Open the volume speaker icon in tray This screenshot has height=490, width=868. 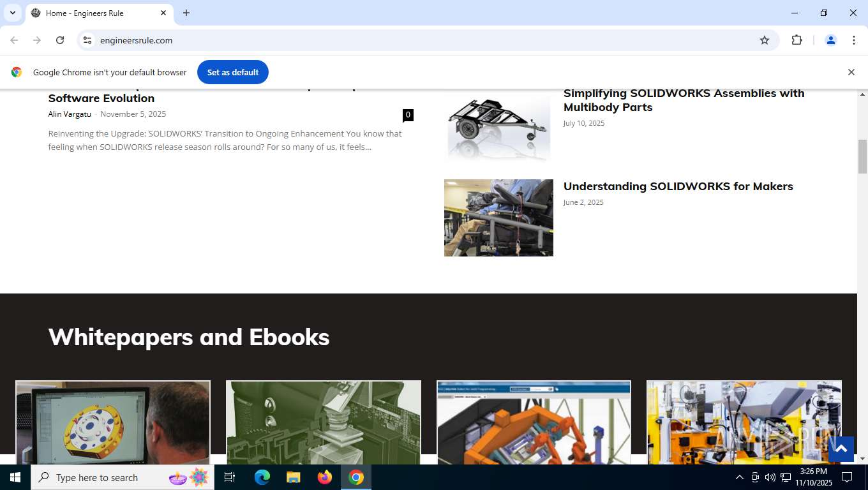770,477
